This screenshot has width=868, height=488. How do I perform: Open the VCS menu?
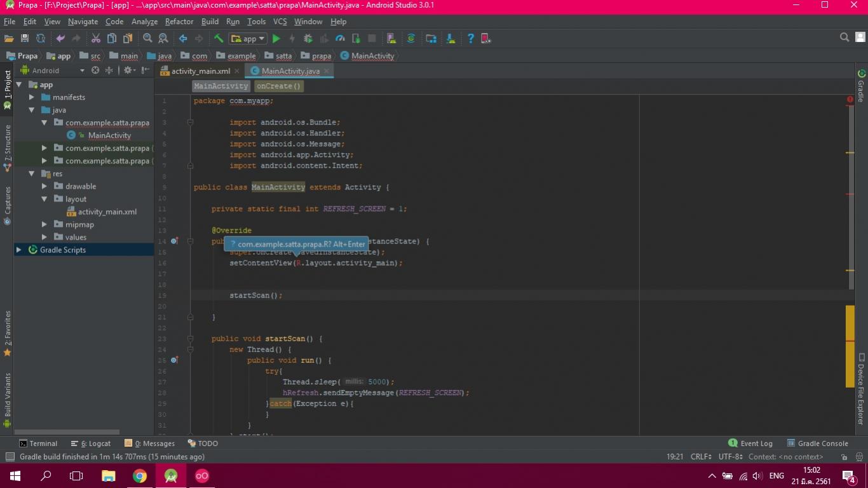pyautogui.click(x=280, y=22)
